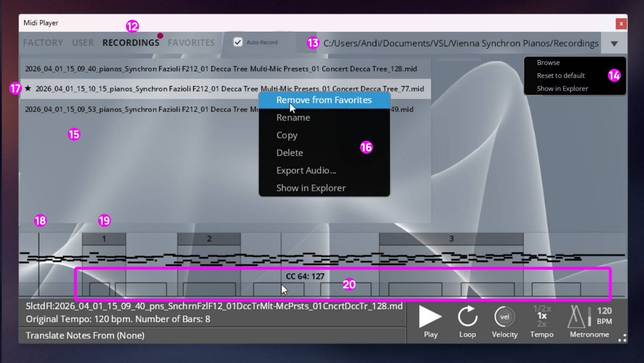Image resolution: width=644 pixels, height=363 pixels.
Task: Toggle the Loop icon
Action: click(x=467, y=317)
